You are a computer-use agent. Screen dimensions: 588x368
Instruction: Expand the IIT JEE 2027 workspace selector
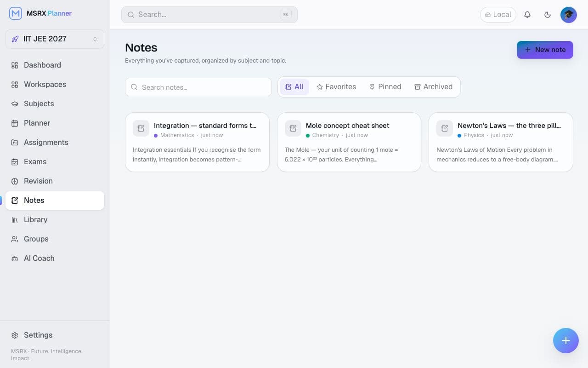click(x=55, y=39)
